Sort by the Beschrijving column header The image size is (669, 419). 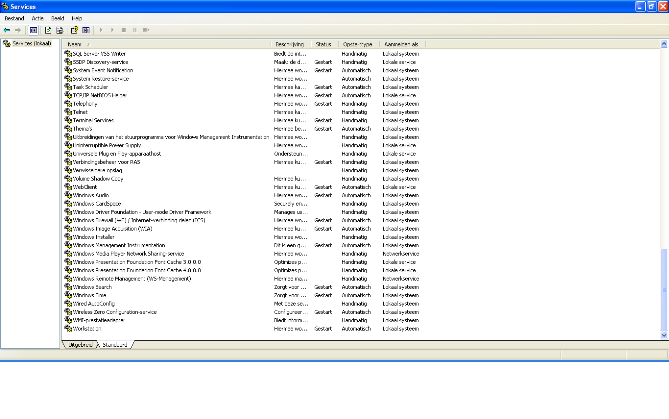pos(291,44)
